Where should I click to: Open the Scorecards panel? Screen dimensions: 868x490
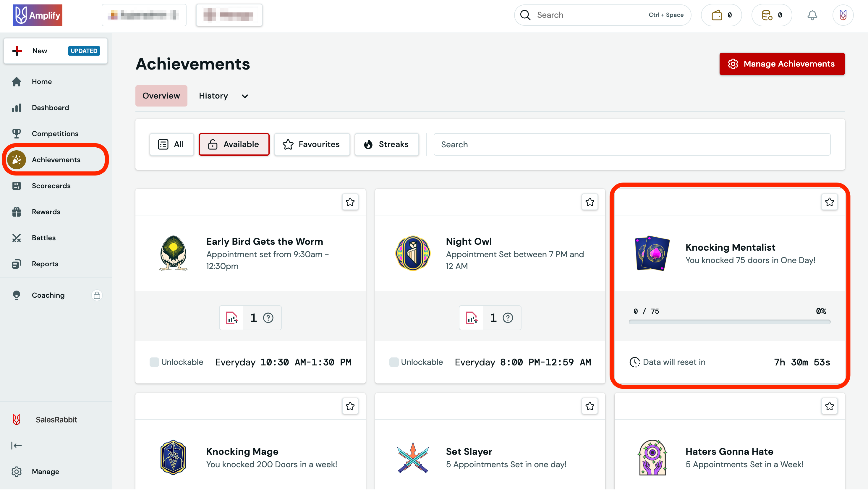51,186
